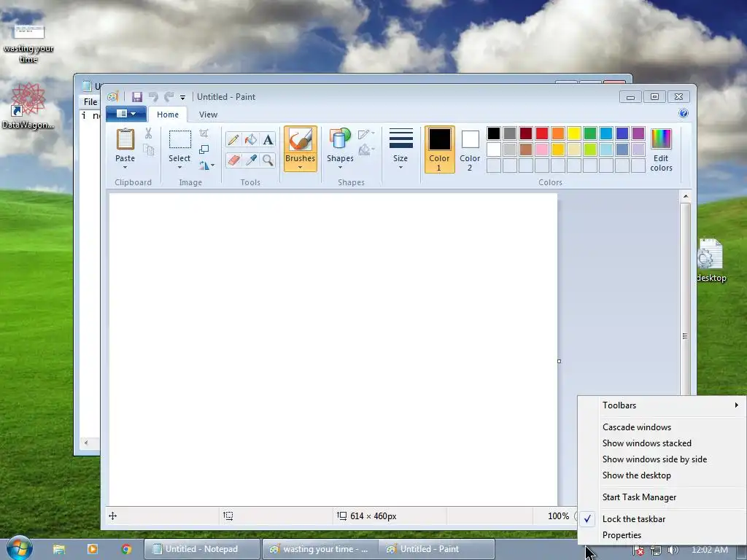The image size is (747, 560).
Task: Choose Cascade windows from context menu
Action: click(636, 427)
